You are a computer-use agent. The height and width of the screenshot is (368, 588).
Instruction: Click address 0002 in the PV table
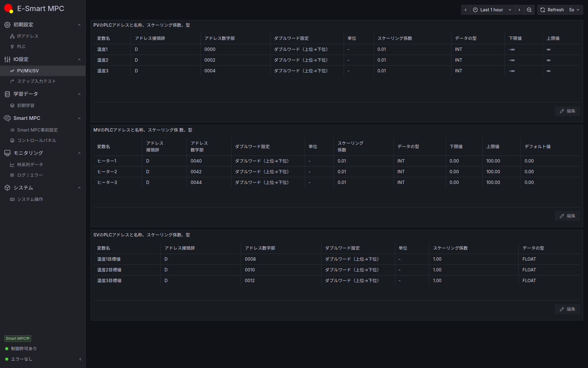[210, 60]
